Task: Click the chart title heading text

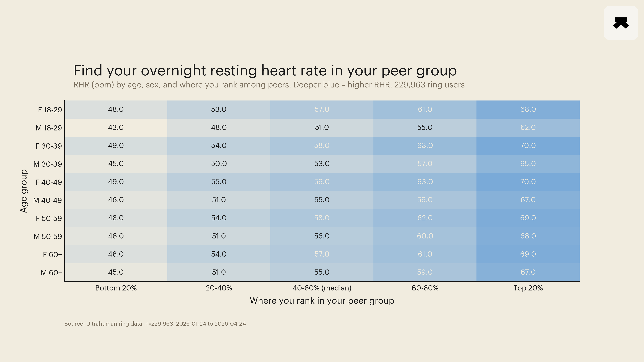Action: [265, 71]
